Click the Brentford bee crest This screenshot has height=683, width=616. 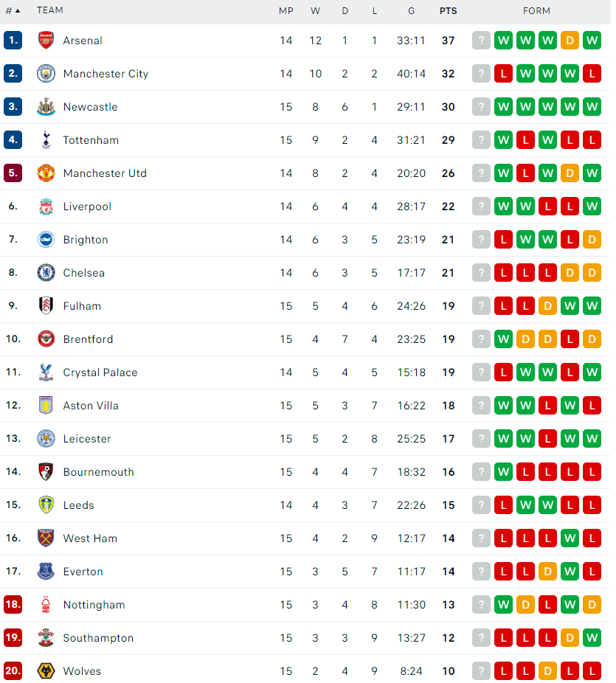pyautogui.click(x=46, y=339)
